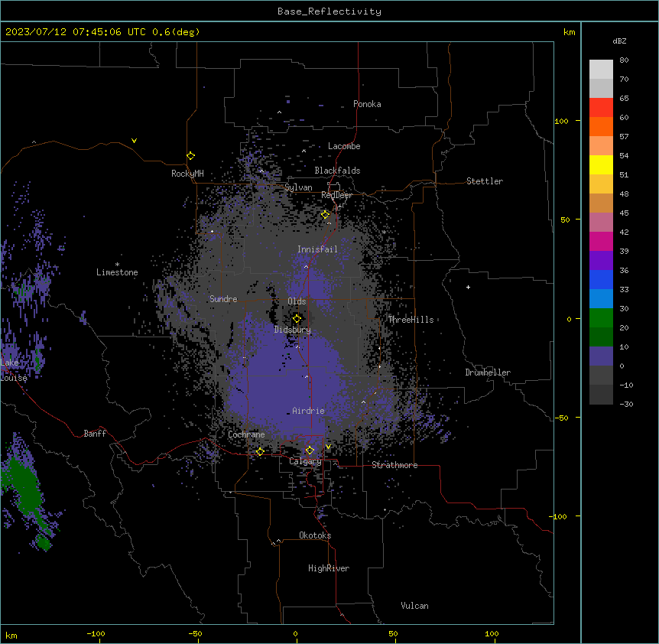The image size is (659, 644).
Task: Click the RockyMH label
Action: click(187, 174)
